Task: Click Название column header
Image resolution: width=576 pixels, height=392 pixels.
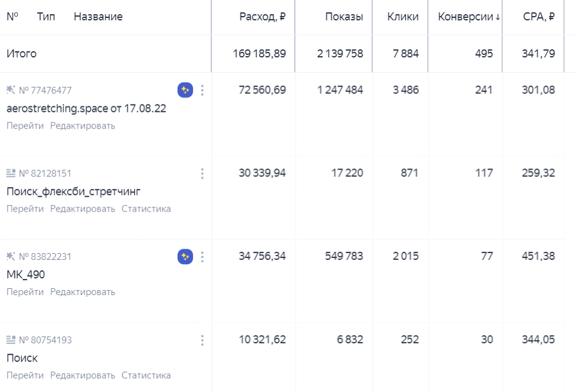Action: [98, 17]
